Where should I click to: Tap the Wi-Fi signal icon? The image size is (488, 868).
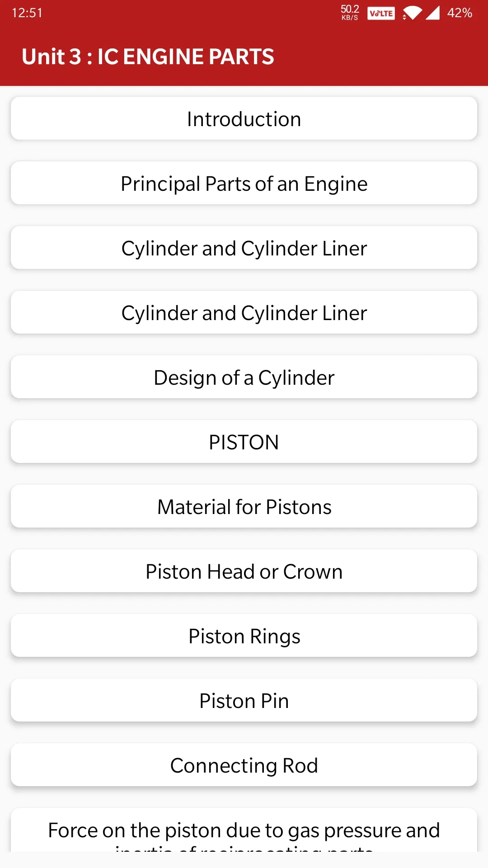click(412, 13)
